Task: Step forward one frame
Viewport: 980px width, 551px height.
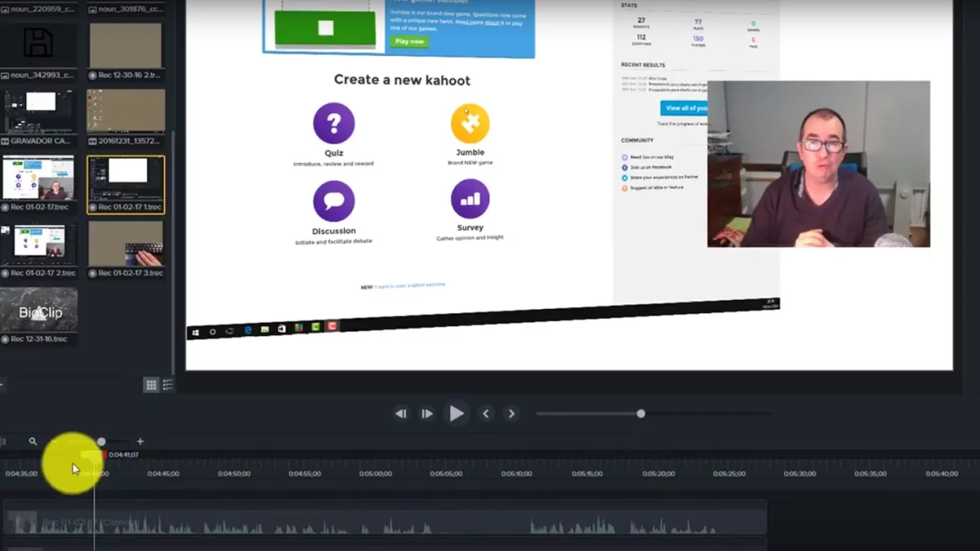Action: pos(427,413)
